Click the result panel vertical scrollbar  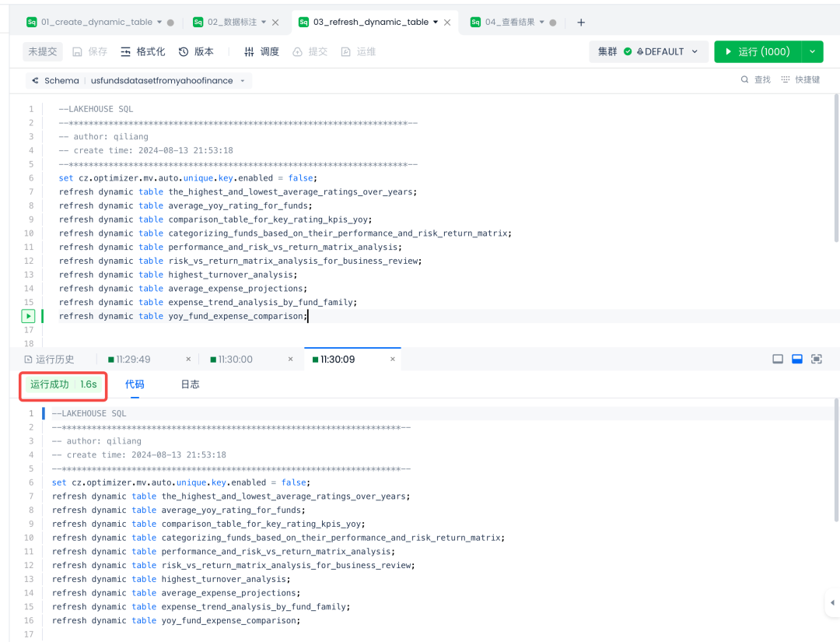[x=837, y=460]
